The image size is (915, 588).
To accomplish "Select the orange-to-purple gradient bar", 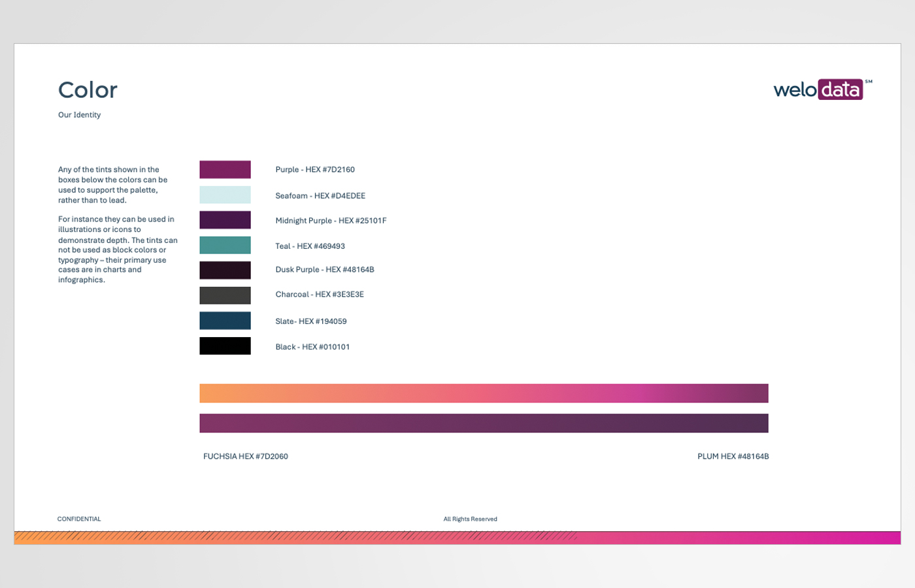I will coord(484,393).
